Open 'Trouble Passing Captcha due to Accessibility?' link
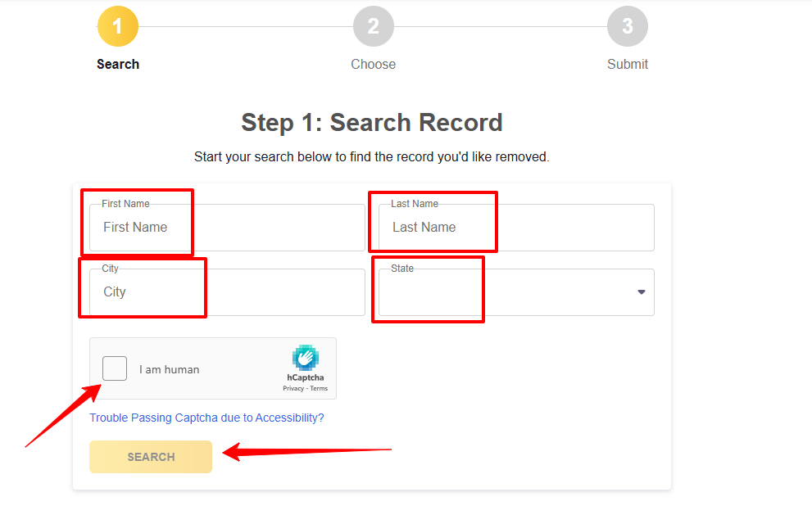812x515 pixels. click(206, 418)
